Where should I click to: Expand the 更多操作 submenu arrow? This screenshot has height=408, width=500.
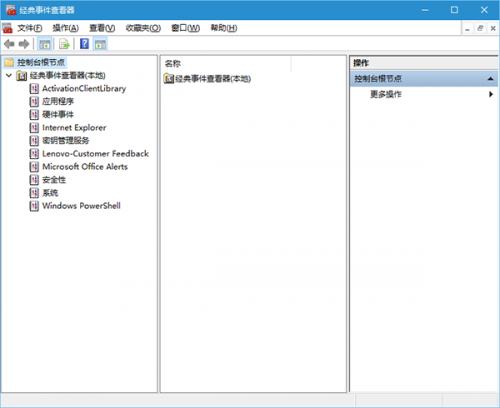tap(491, 94)
